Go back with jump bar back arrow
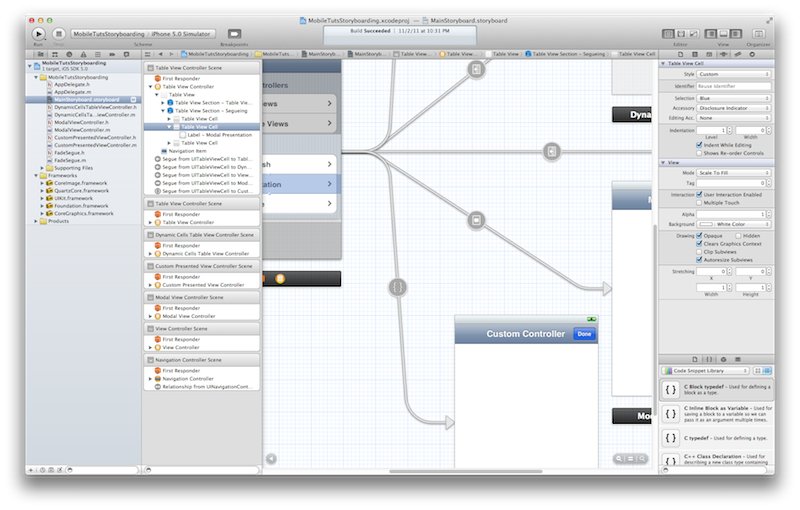The width and height of the screenshot is (800, 510). coord(161,54)
